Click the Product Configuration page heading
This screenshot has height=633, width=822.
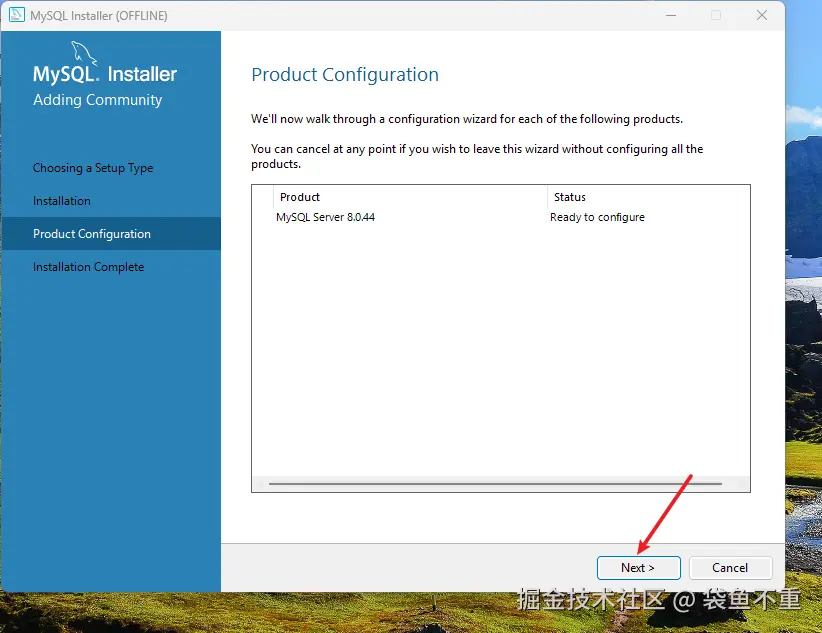(345, 75)
